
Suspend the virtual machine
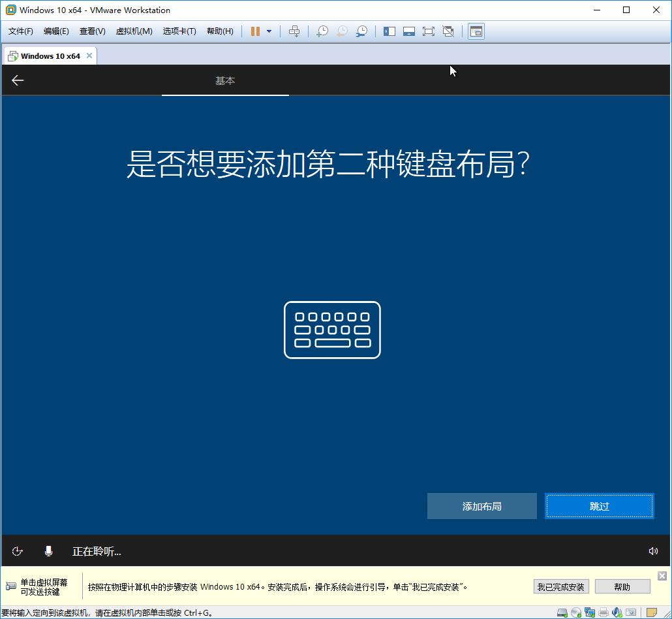(x=256, y=31)
